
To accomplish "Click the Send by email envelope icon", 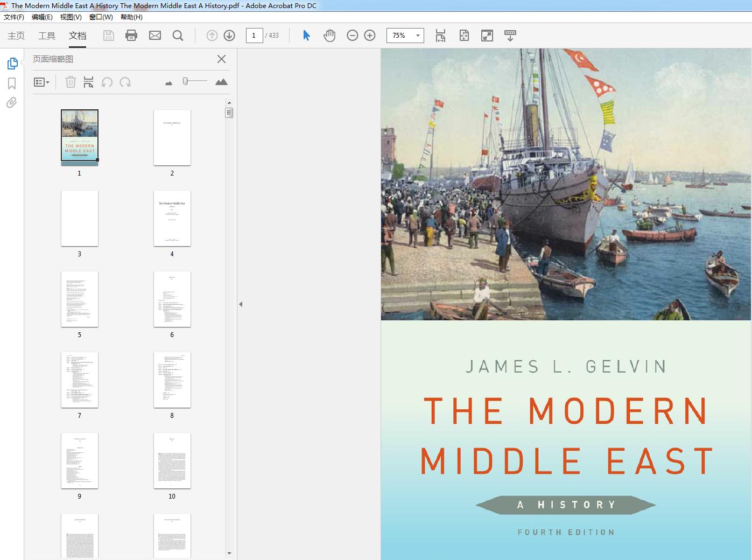I will [x=155, y=36].
